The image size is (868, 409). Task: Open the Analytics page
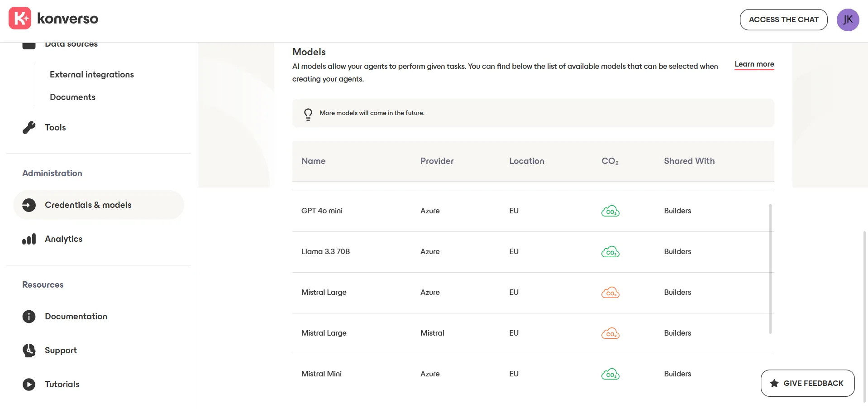(x=63, y=239)
